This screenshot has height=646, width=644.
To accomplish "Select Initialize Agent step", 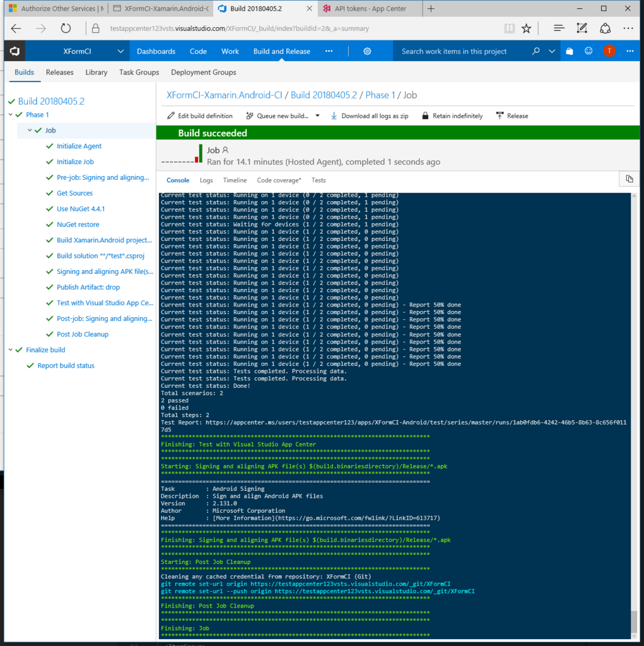I will (79, 146).
